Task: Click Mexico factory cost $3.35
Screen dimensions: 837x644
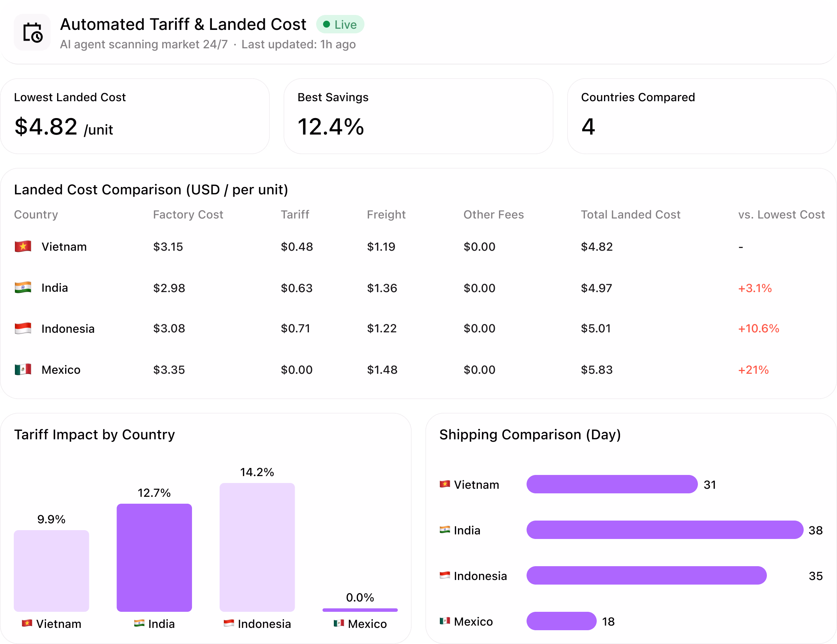Action: pyautogui.click(x=169, y=370)
